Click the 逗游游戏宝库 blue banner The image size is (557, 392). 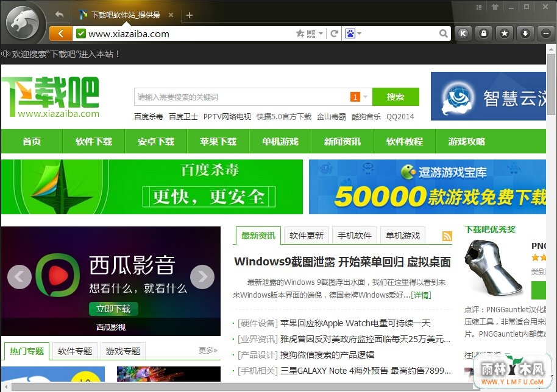click(x=427, y=187)
